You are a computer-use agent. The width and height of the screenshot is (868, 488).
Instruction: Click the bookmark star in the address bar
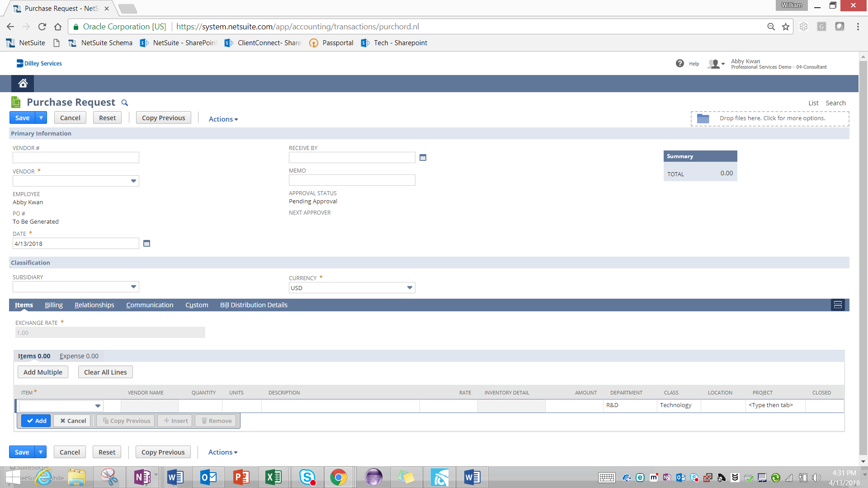(785, 26)
